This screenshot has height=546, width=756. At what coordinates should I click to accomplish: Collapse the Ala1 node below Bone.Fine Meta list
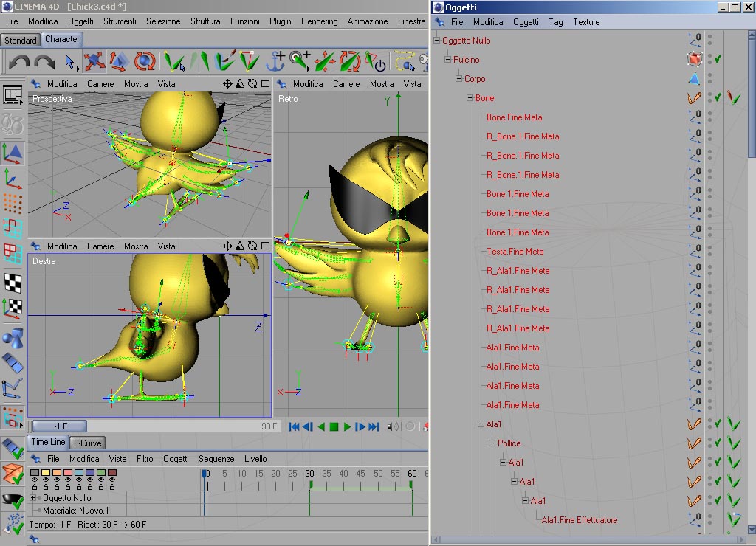coord(481,424)
